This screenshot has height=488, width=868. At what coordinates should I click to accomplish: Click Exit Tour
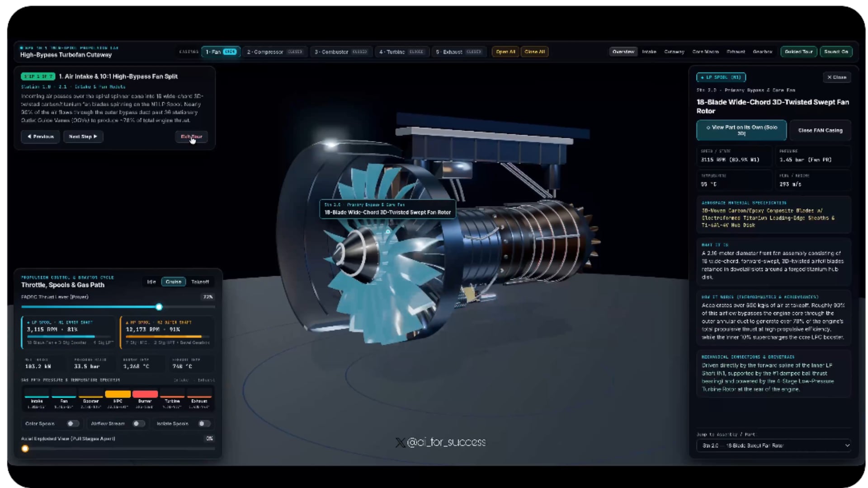click(x=191, y=136)
